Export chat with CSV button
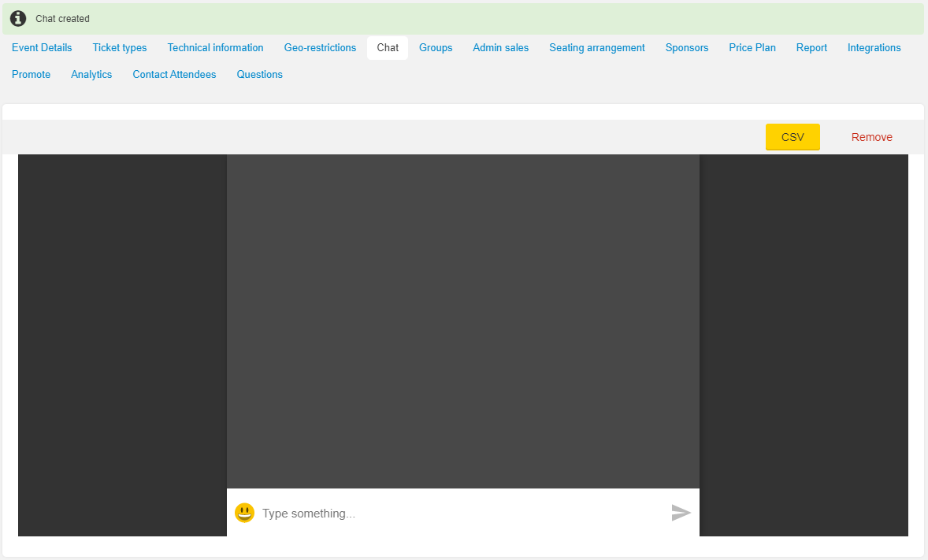 click(793, 137)
